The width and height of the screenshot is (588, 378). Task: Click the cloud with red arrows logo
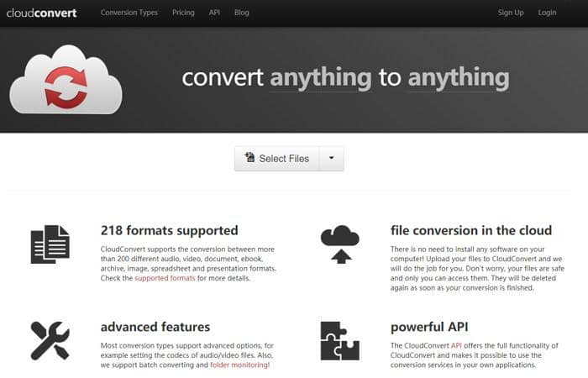point(66,80)
